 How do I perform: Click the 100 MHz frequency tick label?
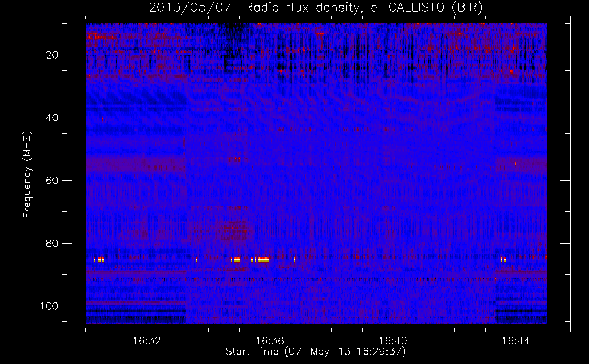pos(49,306)
